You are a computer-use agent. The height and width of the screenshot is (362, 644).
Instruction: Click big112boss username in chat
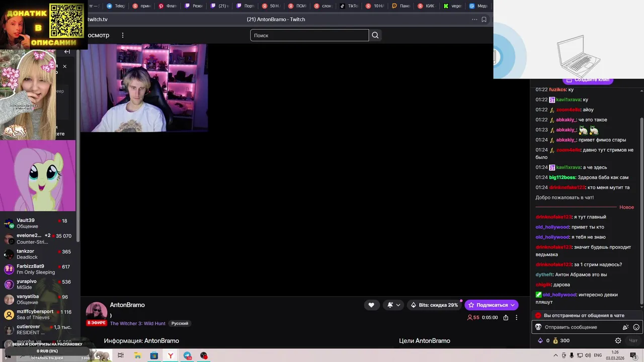562,177
